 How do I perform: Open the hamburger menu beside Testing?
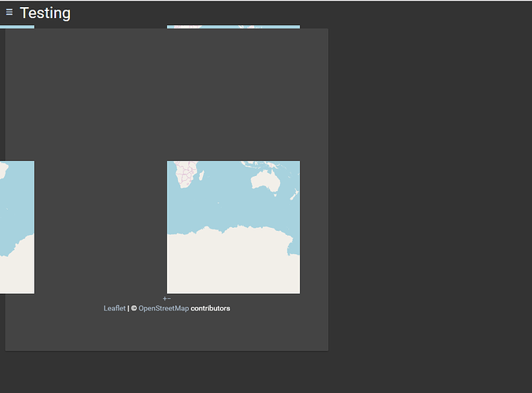[x=9, y=13]
